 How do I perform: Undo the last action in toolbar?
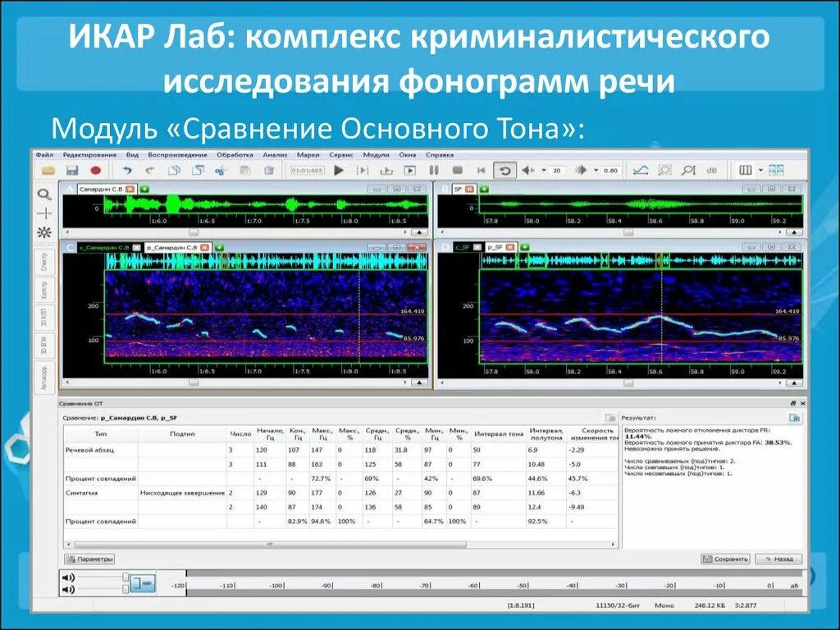coord(127,171)
